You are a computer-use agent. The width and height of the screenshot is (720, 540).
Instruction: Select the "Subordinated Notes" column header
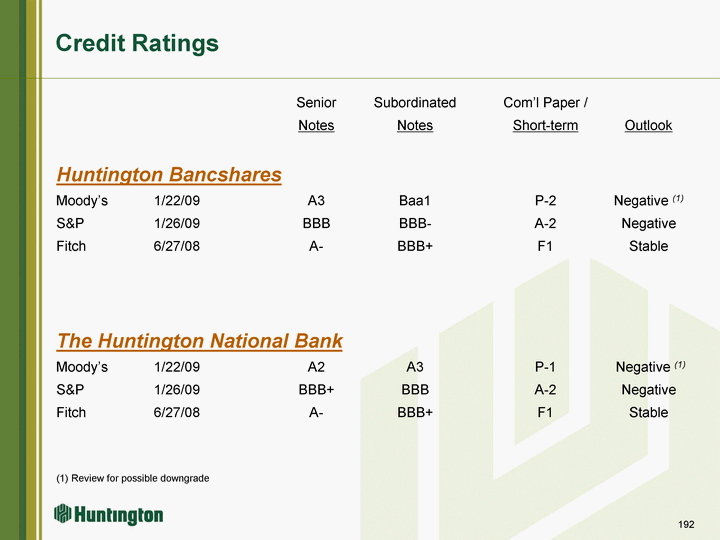[x=415, y=114]
